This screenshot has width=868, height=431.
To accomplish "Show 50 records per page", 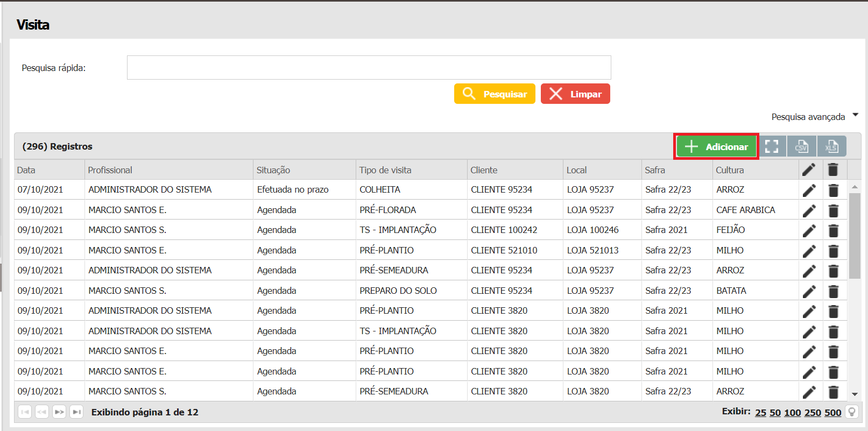I will click(x=775, y=412).
